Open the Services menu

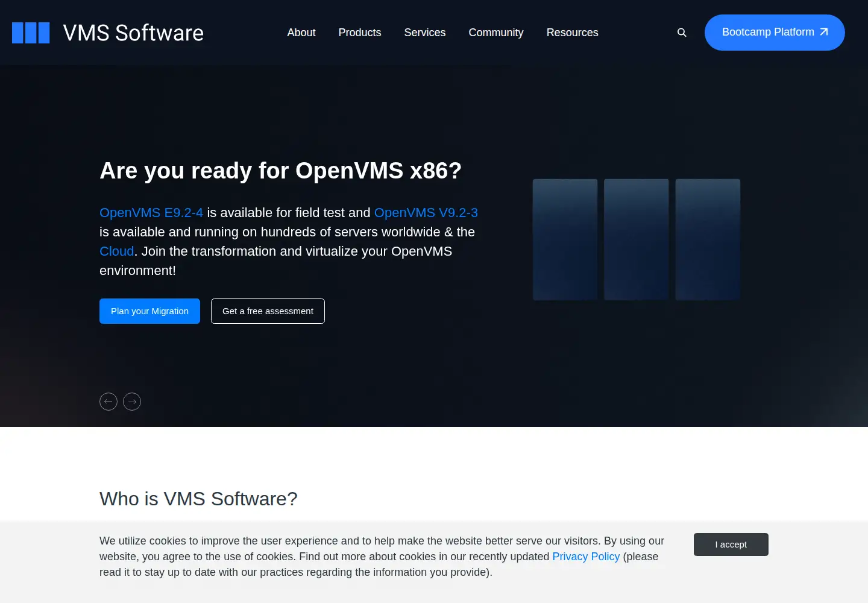point(425,33)
